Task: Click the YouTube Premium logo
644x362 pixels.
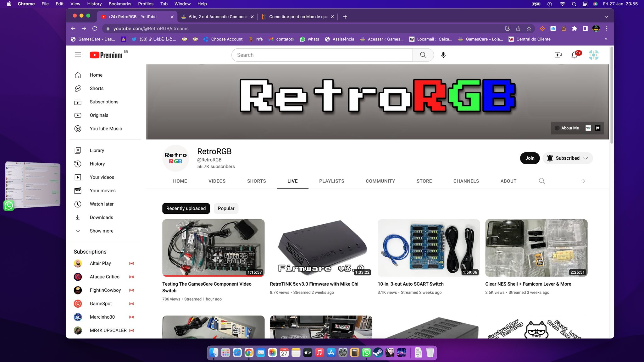Action: (x=106, y=55)
